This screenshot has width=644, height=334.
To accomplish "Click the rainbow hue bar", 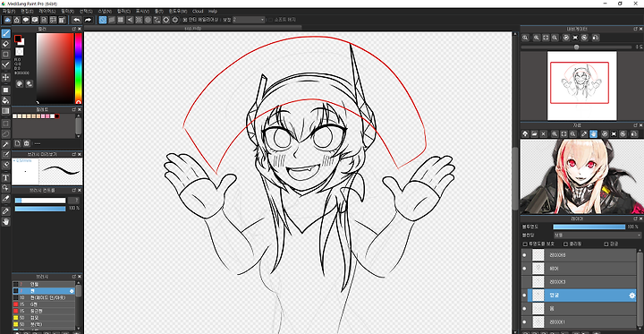I will tap(78, 68).
